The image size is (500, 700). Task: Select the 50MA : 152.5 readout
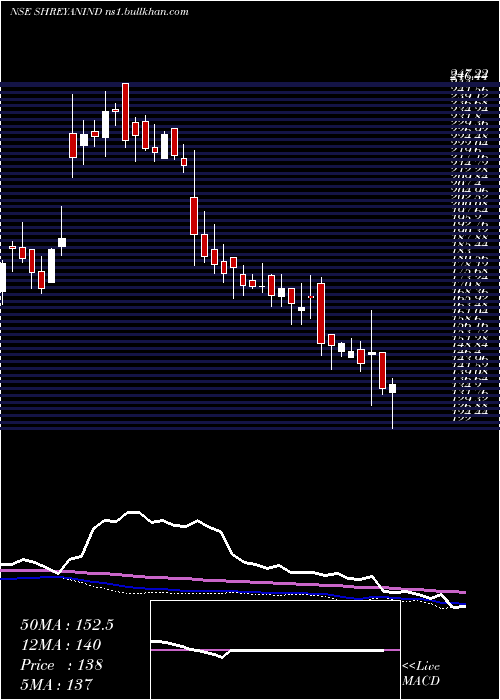[x=67, y=625]
